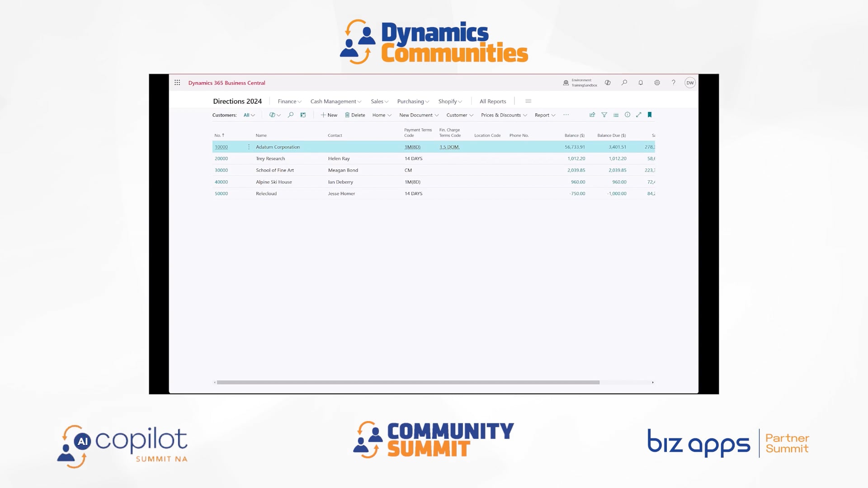
Task: Show the FactBox information icon
Action: (x=627, y=115)
